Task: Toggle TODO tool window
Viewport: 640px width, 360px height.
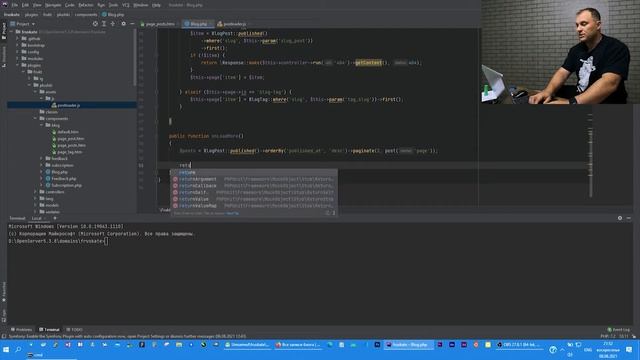Action: 74,329
